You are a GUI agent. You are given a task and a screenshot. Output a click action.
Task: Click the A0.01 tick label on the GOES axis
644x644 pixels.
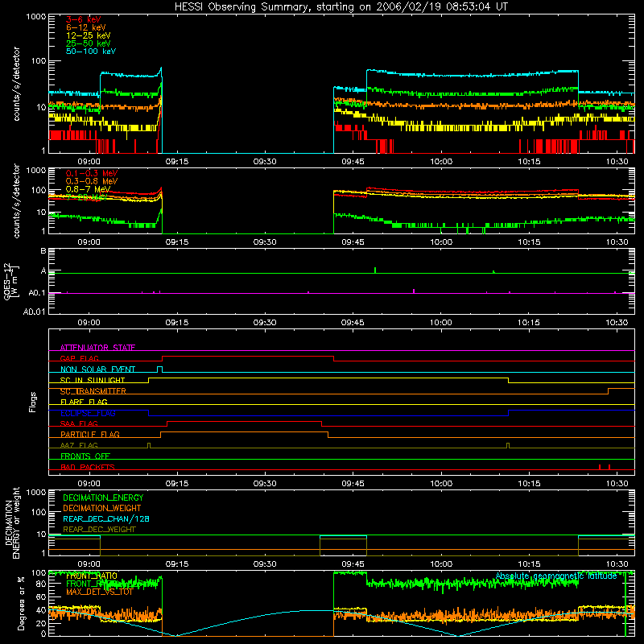click(x=35, y=312)
